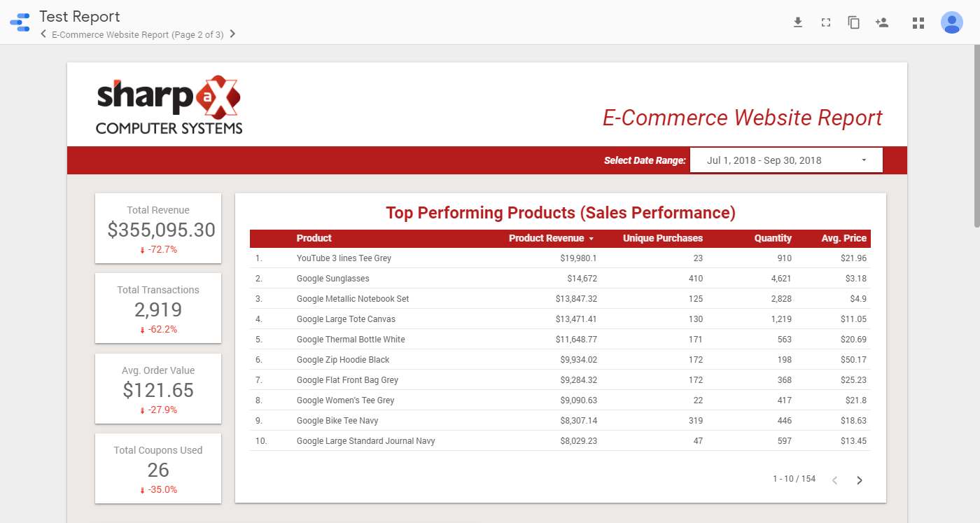Screen dimensions: 980x523
Task: Select Google Metallic Notebook Set product
Action: pyautogui.click(x=353, y=299)
